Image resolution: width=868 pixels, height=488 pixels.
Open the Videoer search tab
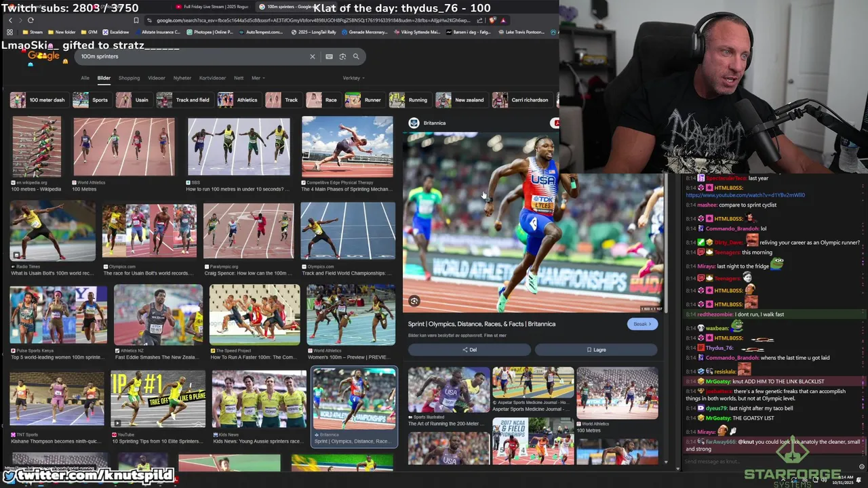tap(157, 78)
